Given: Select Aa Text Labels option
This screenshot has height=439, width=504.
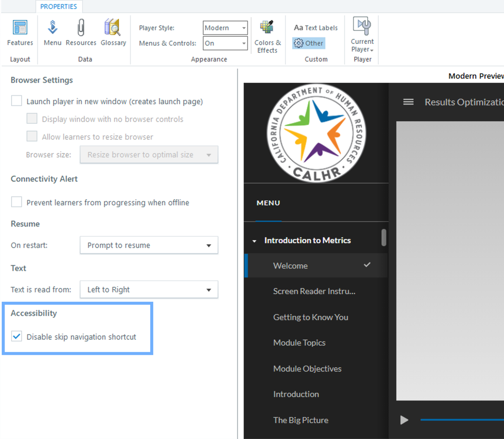Looking at the screenshot, I should tap(316, 28).
